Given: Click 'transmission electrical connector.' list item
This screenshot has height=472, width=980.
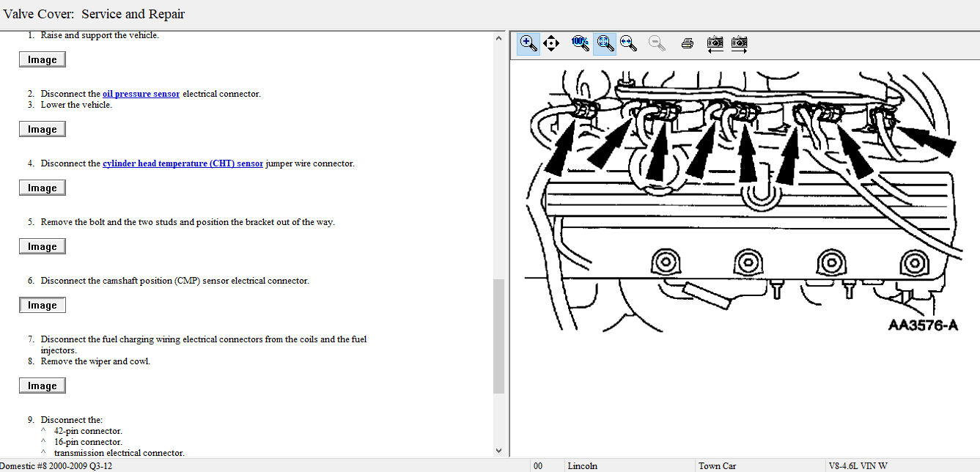Looking at the screenshot, I should 119,453.
